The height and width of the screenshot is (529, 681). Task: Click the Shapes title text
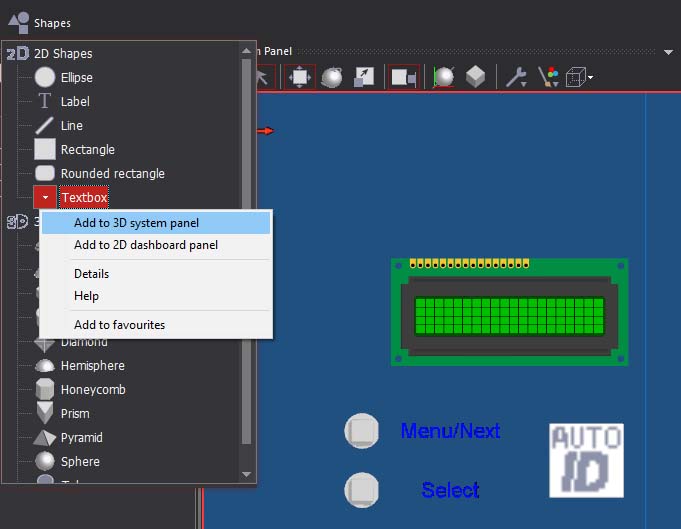pos(52,23)
